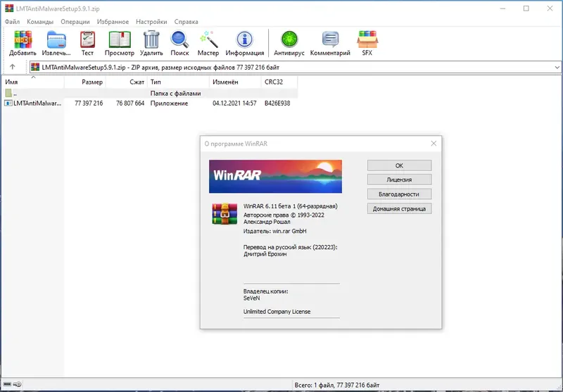Click the Домашняя страница button
Image resolution: width=563 pixels, height=392 pixels.
pyautogui.click(x=399, y=208)
